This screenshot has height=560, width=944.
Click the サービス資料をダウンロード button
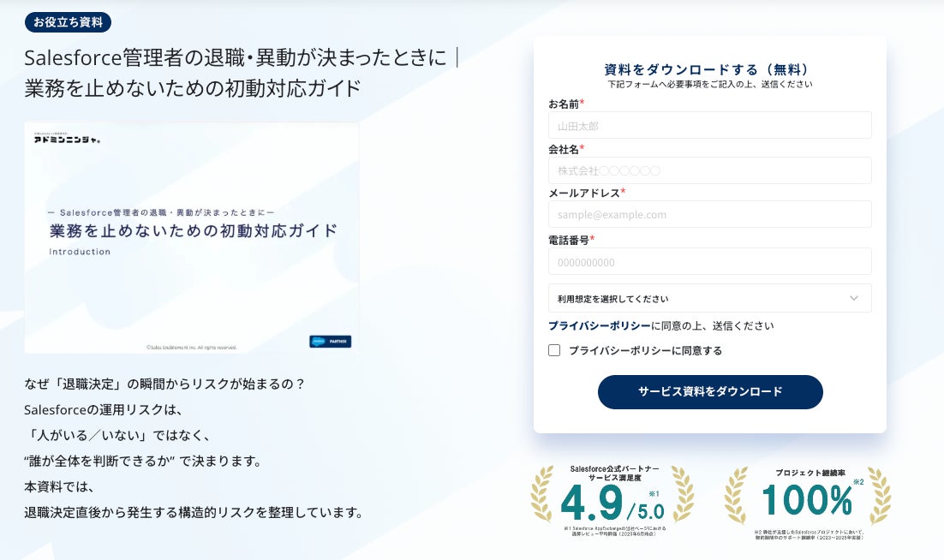[710, 391]
